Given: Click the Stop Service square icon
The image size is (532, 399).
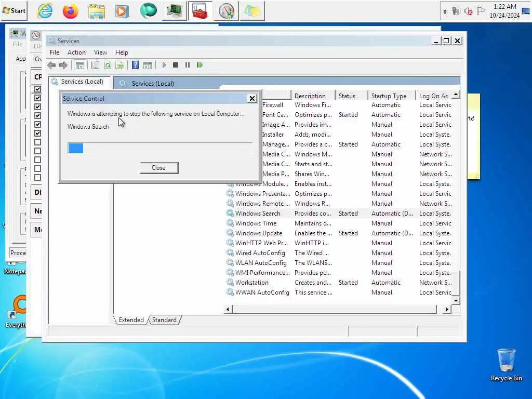Looking at the screenshot, I should (176, 65).
